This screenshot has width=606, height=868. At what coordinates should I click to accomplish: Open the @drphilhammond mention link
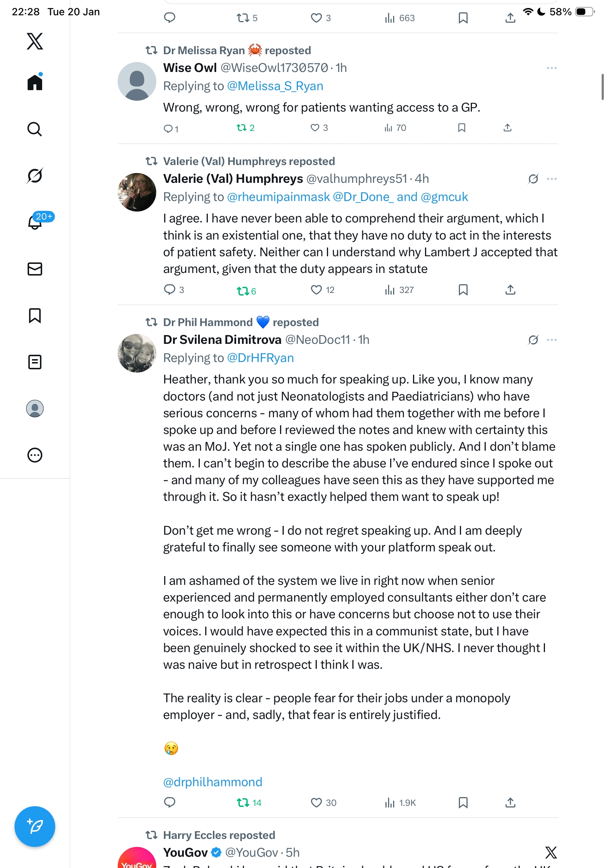213,782
